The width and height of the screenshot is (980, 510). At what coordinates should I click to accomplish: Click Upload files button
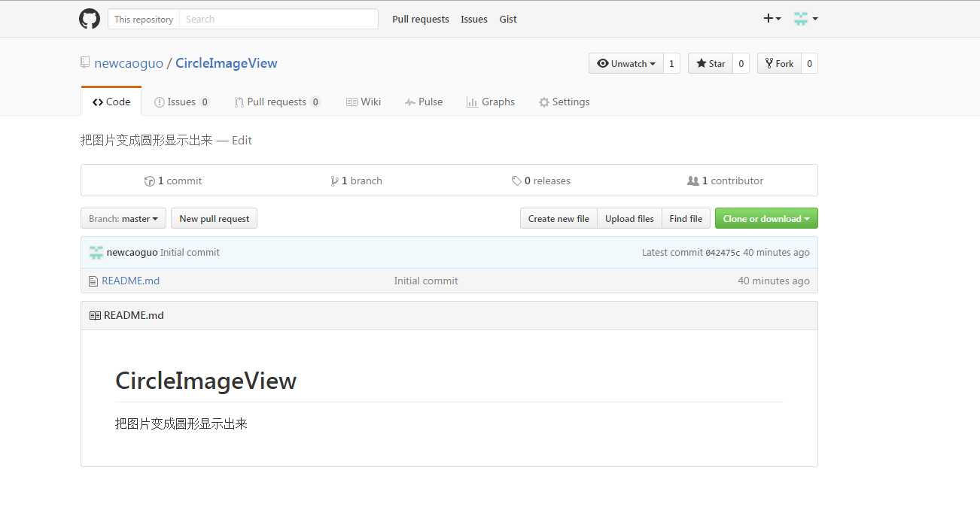coord(629,218)
